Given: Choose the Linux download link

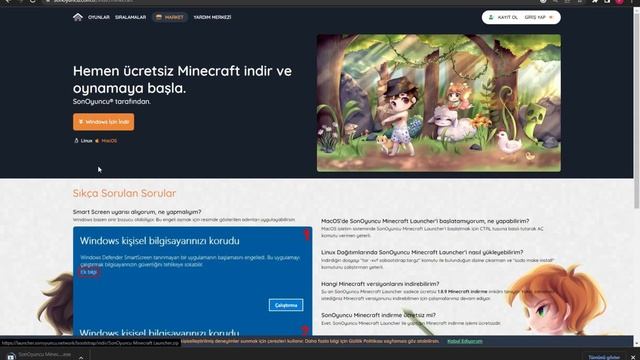Looking at the screenshot, I should tap(83, 140).
